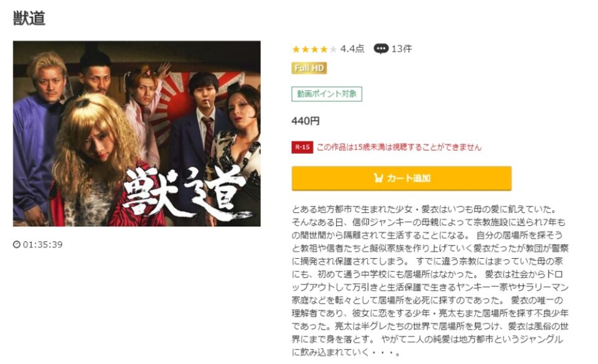598x364 pixels.
Task: Click the 15歳未満 age restriction notice
Action: (399, 147)
